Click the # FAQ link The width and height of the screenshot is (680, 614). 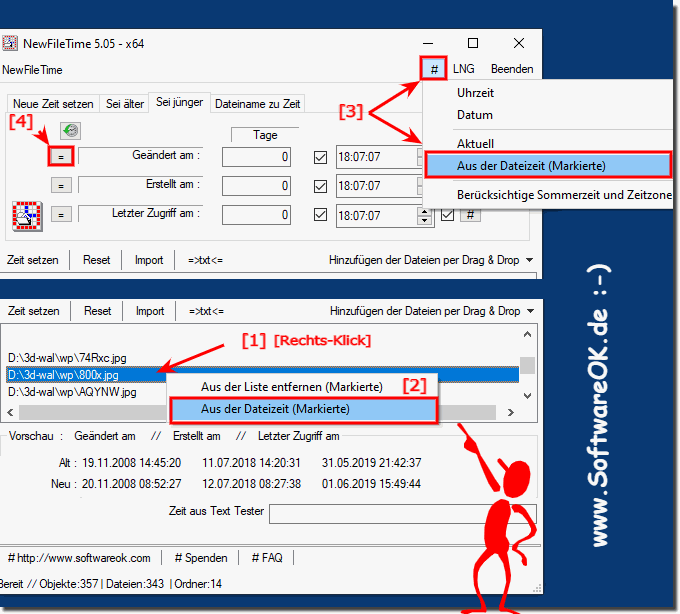tap(267, 558)
